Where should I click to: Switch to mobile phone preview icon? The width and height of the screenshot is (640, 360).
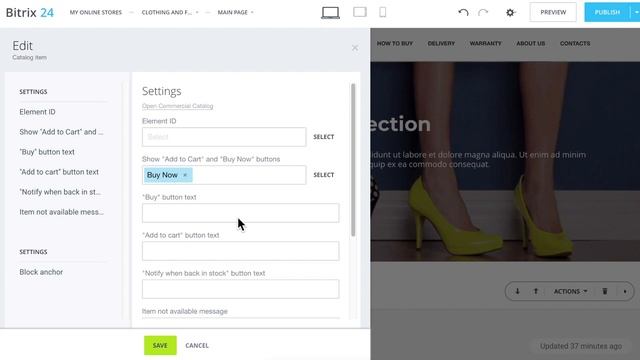coord(382,12)
